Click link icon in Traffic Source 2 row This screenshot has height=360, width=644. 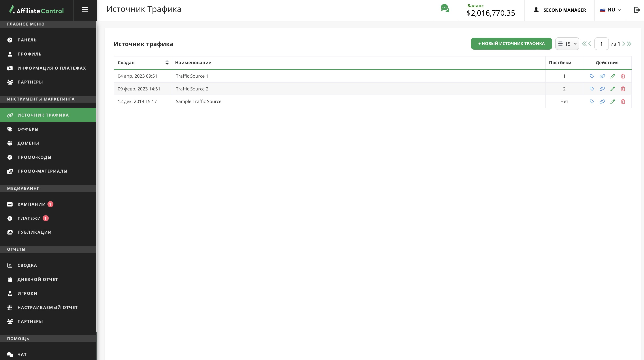pyautogui.click(x=602, y=89)
